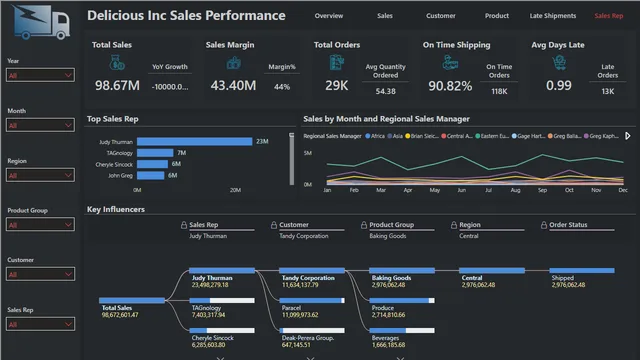640x360 pixels.
Task: Click the Total Orders clipboard icon
Action: click(337, 63)
